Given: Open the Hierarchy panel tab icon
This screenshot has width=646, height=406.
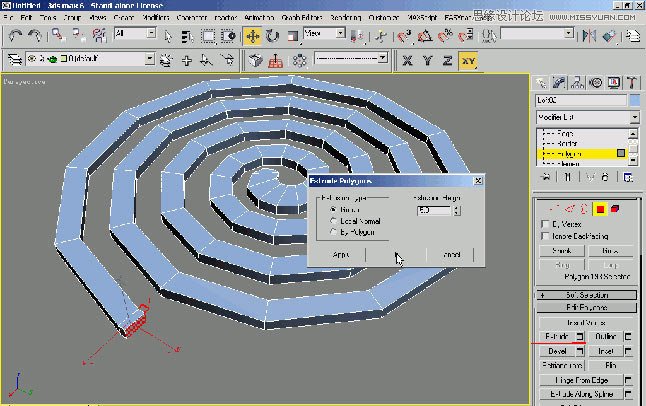Looking at the screenshot, I should (578, 83).
